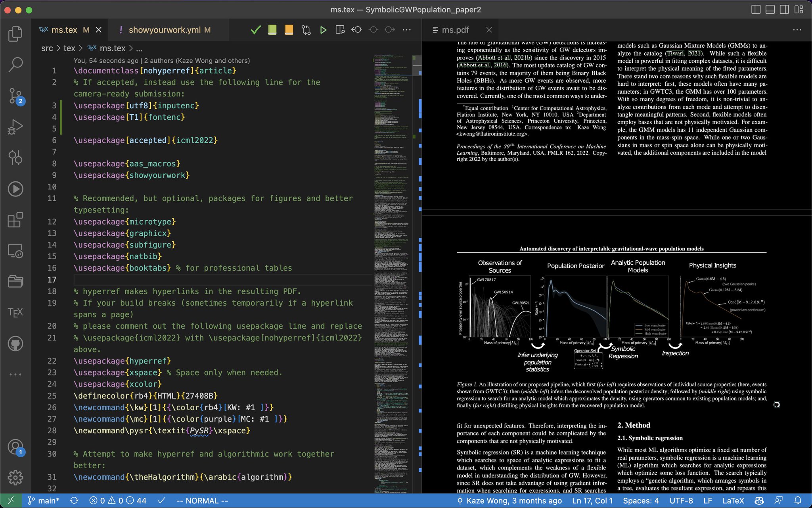Toggle secondary side bar layout button

click(x=784, y=10)
